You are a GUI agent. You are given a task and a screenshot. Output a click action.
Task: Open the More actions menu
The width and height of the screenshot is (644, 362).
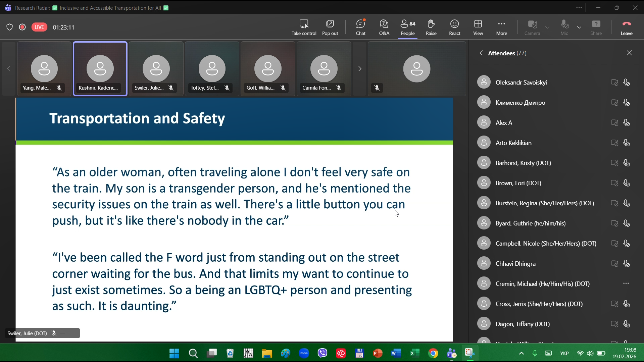pyautogui.click(x=501, y=27)
